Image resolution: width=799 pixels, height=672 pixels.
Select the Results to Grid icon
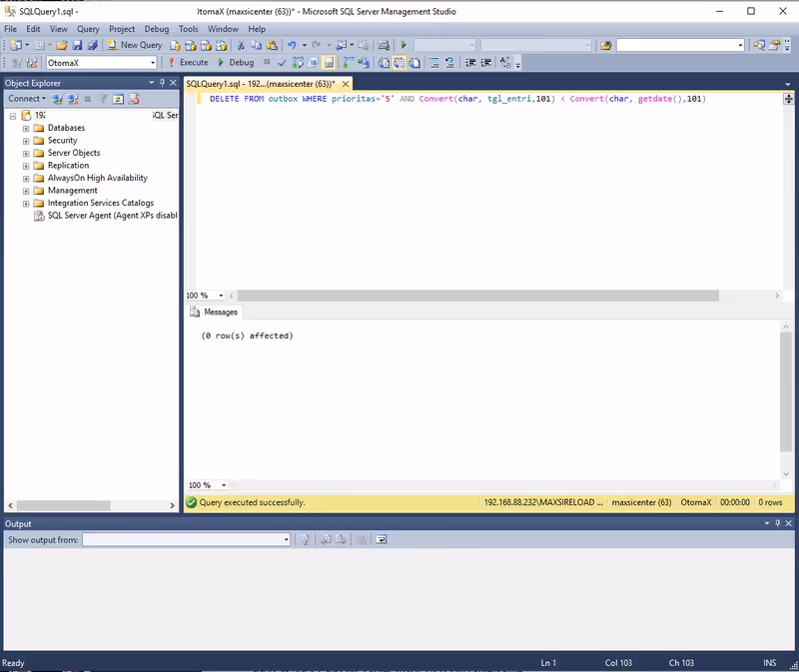coord(399,62)
